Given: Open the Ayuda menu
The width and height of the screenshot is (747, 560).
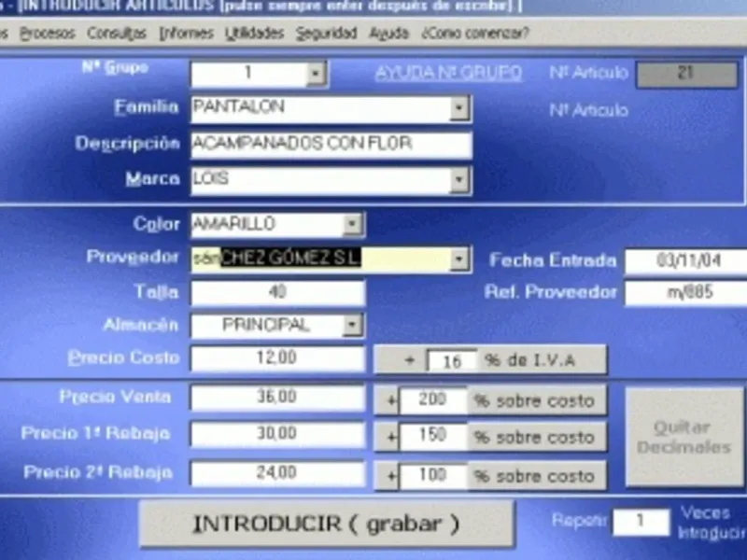Looking at the screenshot, I should click(388, 34).
